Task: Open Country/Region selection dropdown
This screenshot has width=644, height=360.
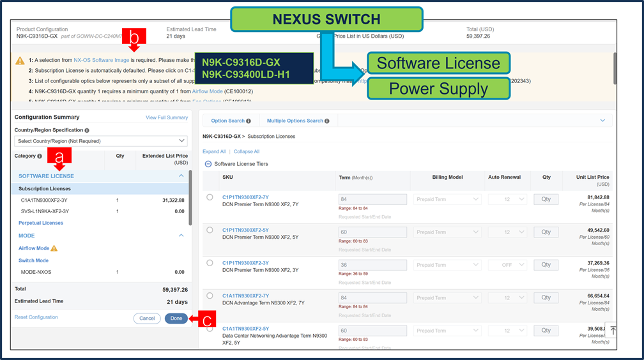Action: (101, 141)
